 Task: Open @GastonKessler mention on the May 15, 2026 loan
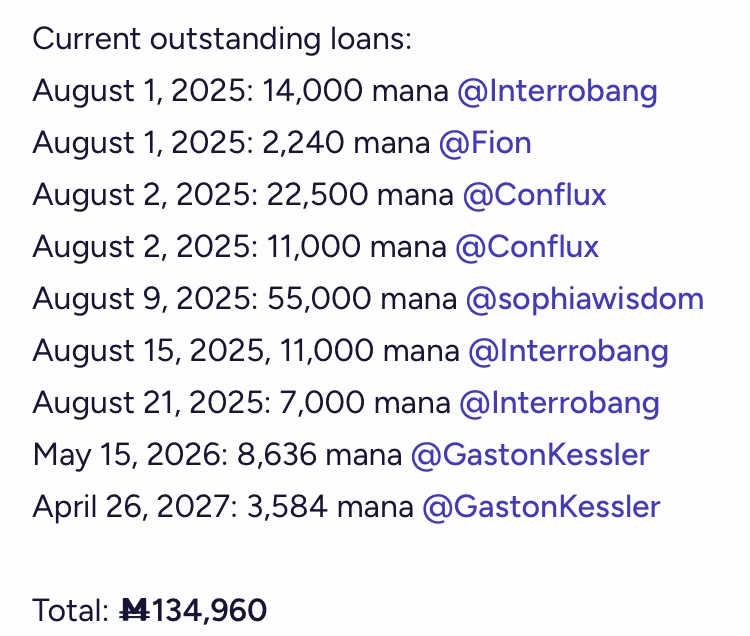click(530, 455)
